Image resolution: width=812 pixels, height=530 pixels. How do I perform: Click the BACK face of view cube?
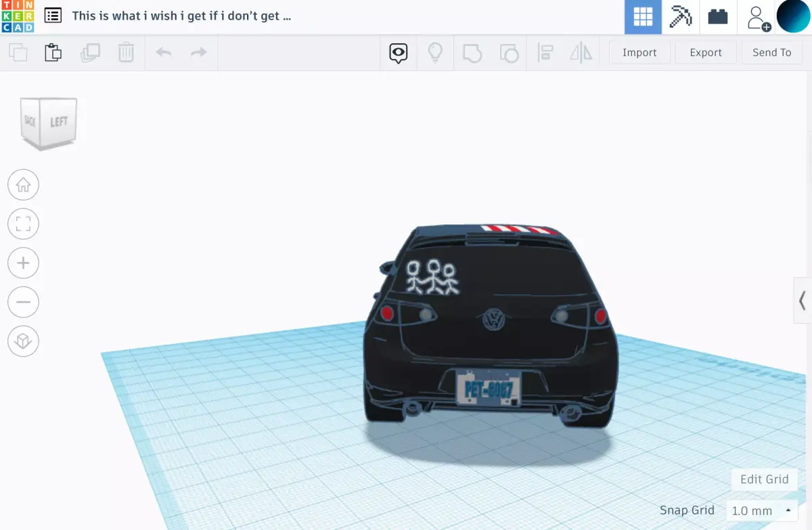(30, 121)
